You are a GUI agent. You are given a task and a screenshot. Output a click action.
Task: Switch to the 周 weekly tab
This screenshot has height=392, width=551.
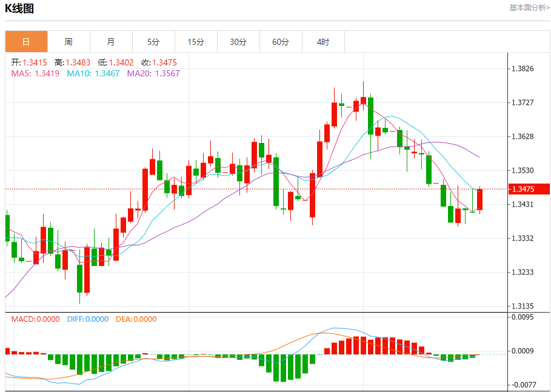point(69,42)
